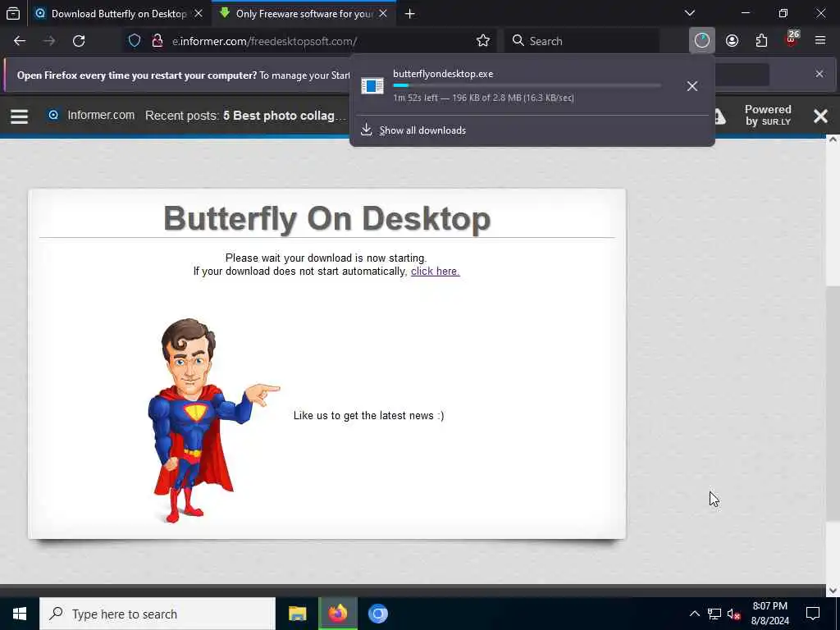Click the Firefox Search box
Viewport: 840px width, 630px height.
click(x=582, y=41)
